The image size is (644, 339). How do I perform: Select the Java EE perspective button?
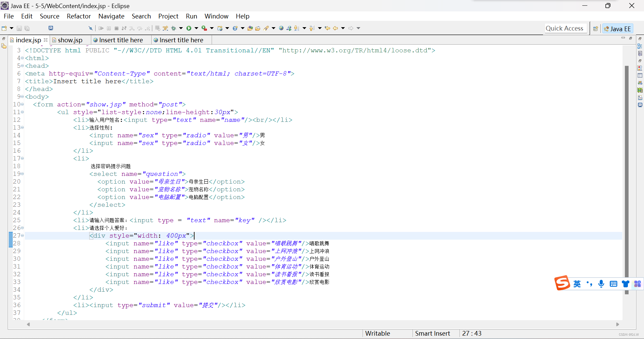click(618, 29)
